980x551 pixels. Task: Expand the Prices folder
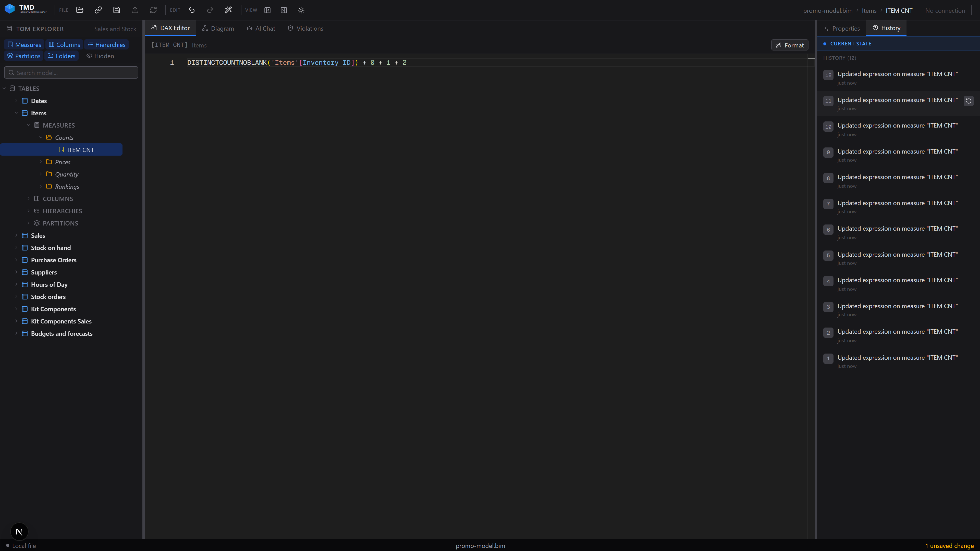[x=41, y=162]
